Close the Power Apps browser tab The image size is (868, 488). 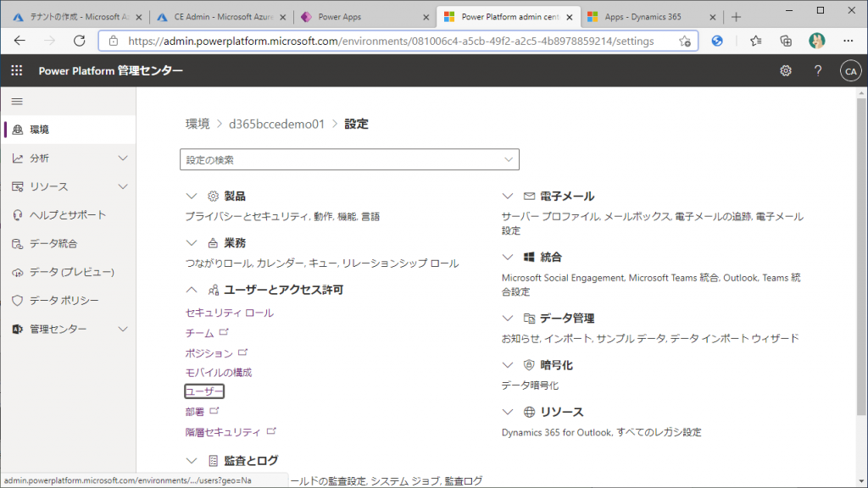(x=426, y=17)
